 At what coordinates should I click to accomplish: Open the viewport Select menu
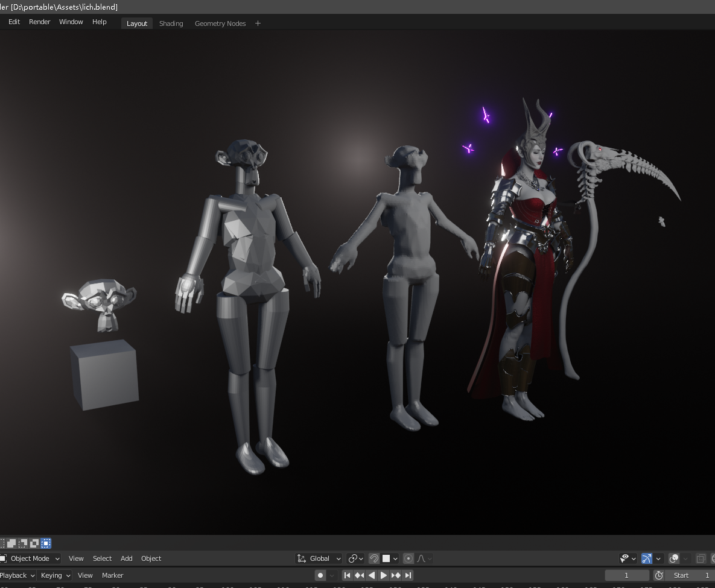pyautogui.click(x=102, y=558)
